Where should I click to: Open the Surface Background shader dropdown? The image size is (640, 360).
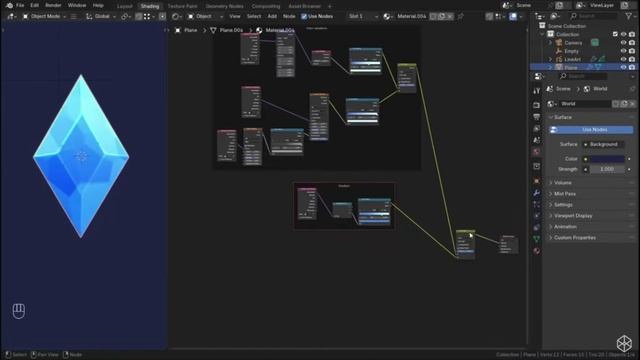coord(603,144)
